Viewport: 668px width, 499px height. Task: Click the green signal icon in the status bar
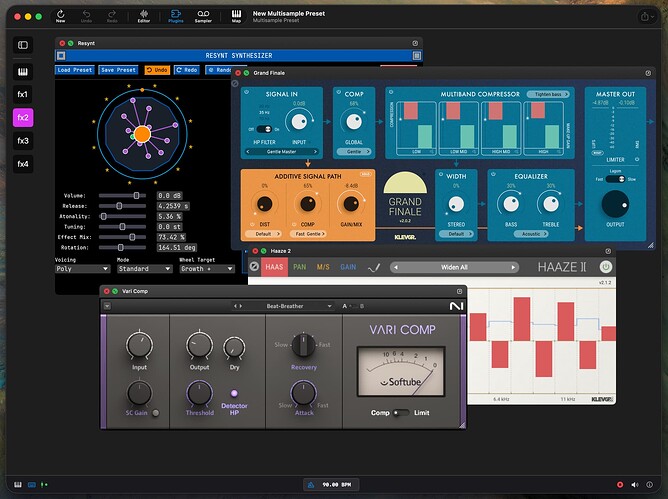(44, 485)
